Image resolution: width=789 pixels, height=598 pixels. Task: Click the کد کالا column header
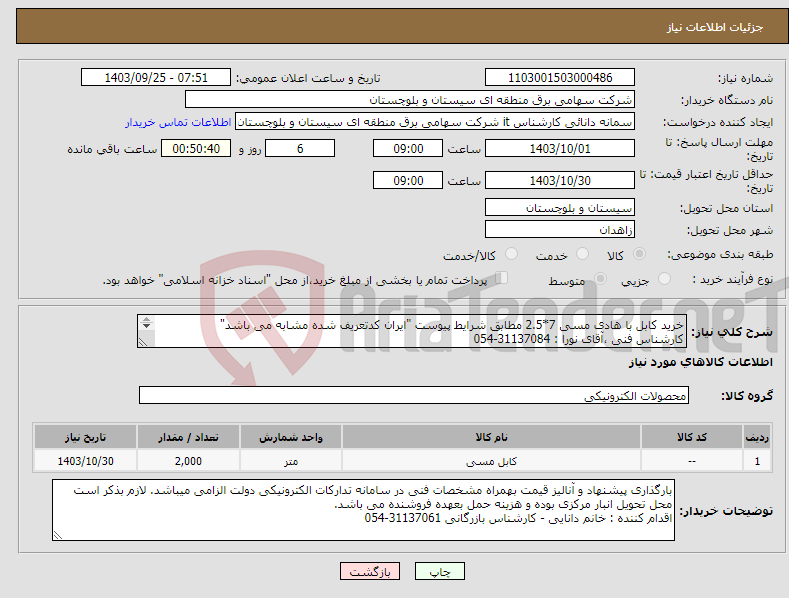[x=692, y=437]
